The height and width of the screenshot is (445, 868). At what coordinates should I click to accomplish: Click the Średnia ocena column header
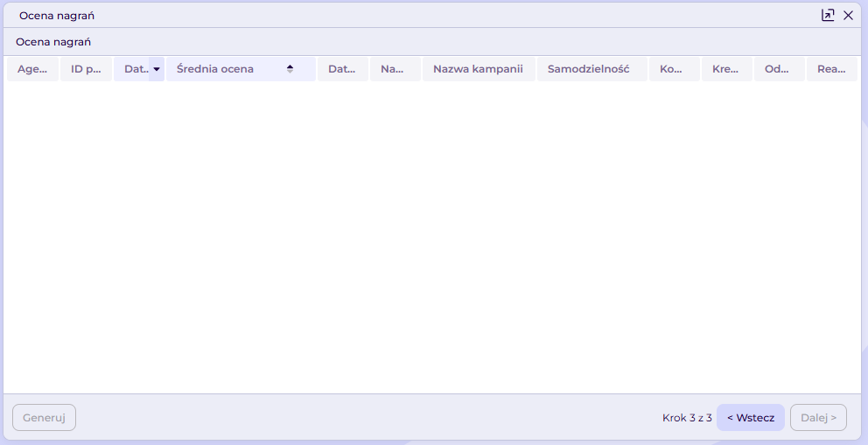click(x=241, y=69)
